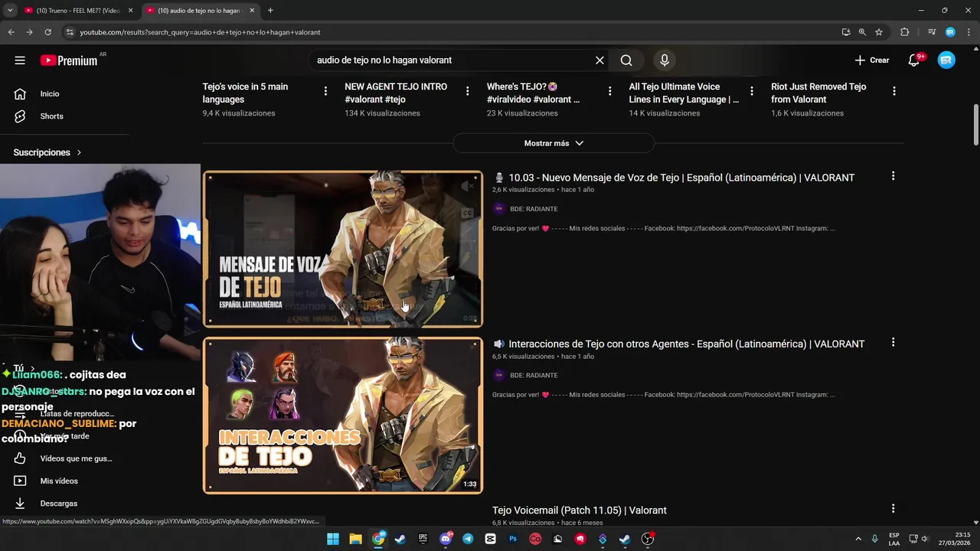The width and height of the screenshot is (980, 551).
Task: Play Mensaje de Voz de Tejo thumbnail
Action: [x=343, y=249]
